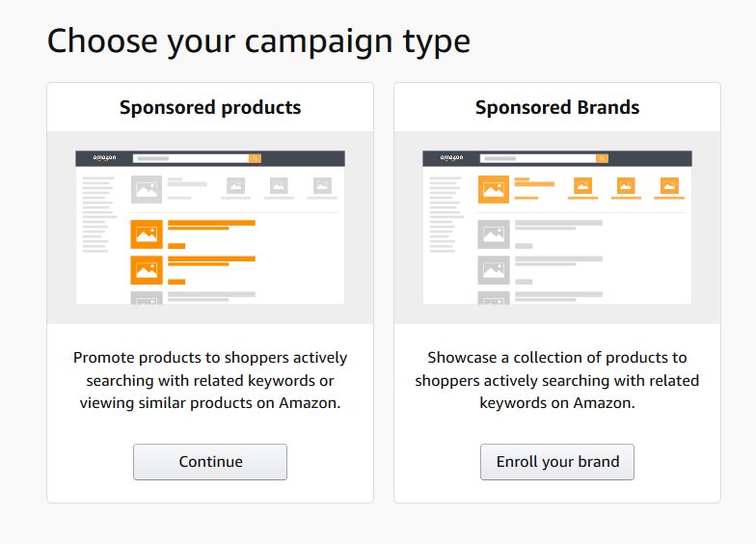This screenshot has width=756, height=544.
Task: Click large orange brand image in Sponsored Brands preview
Action: (494, 189)
